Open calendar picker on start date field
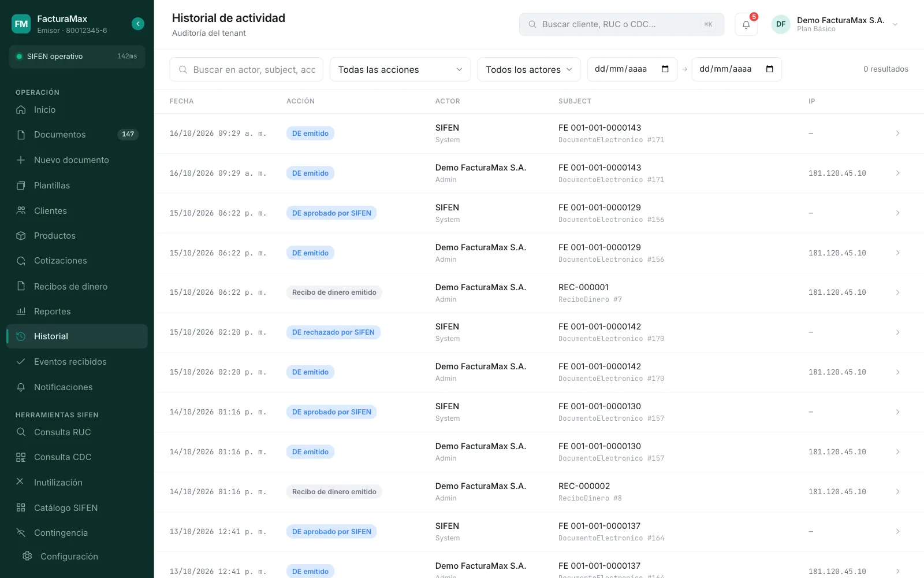 click(665, 69)
